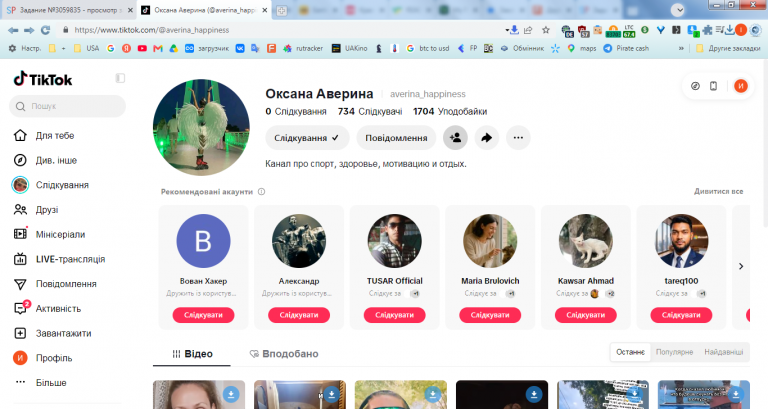Screen dimensions: 768x409
Task: Open the 734 Слідкувачі list
Action: 370,112
